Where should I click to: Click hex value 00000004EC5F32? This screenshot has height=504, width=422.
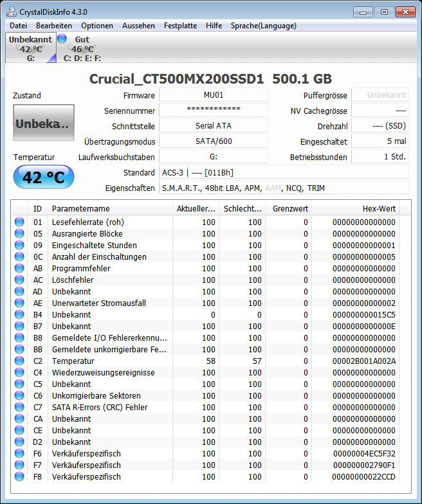pos(364,454)
